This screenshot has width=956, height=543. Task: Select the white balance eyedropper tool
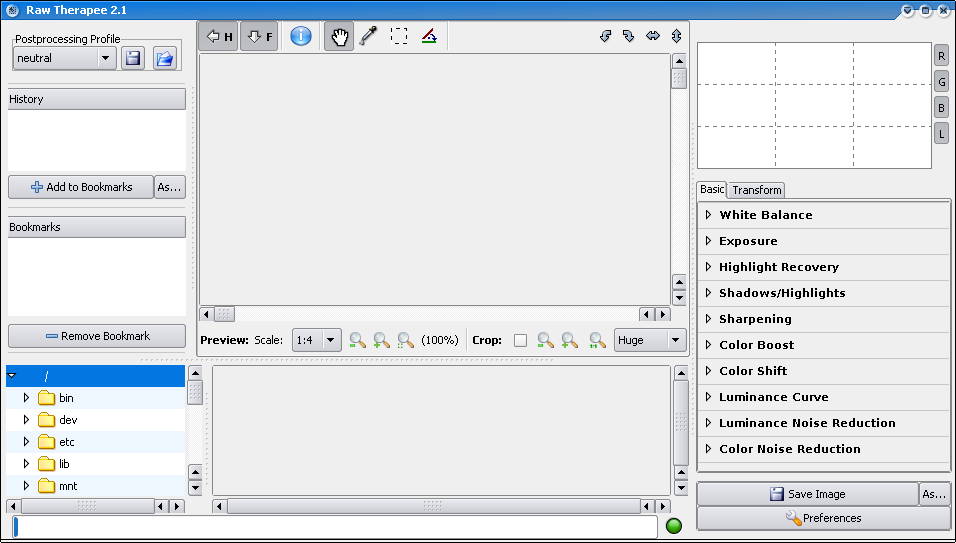pyautogui.click(x=368, y=37)
